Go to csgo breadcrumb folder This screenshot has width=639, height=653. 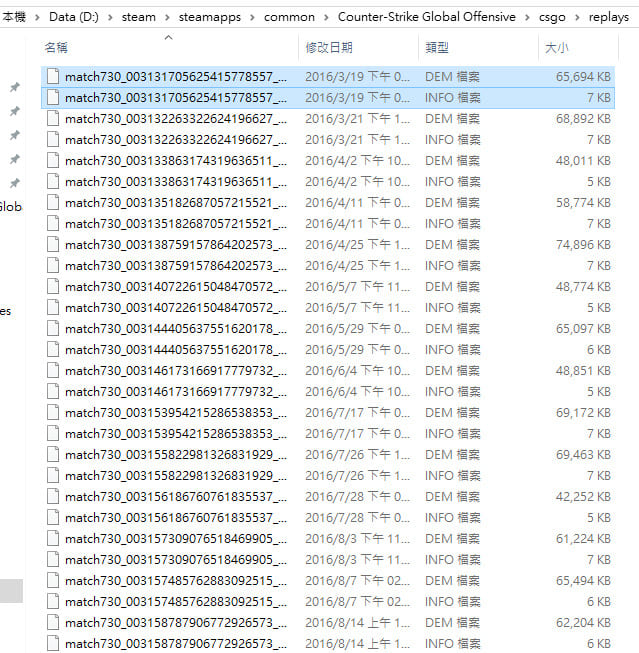pyautogui.click(x=552, y=17)
